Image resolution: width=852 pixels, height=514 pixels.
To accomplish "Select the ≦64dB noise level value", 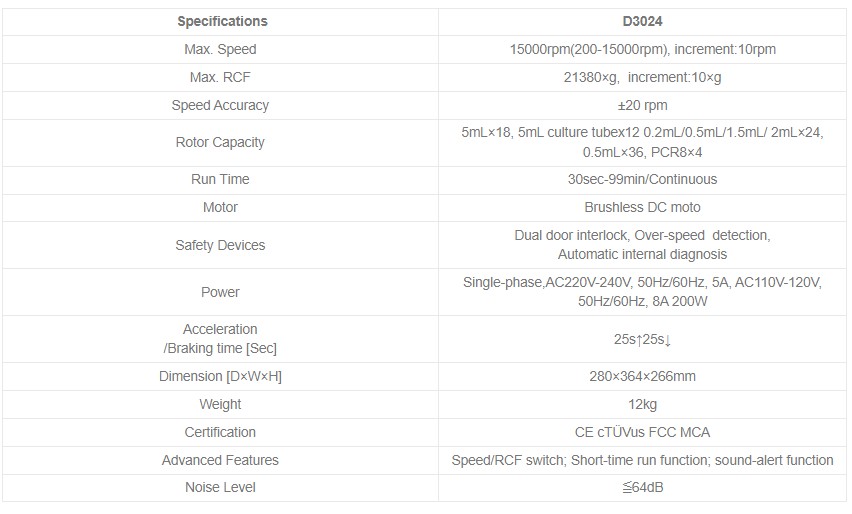I will click(x=642, y=487).
